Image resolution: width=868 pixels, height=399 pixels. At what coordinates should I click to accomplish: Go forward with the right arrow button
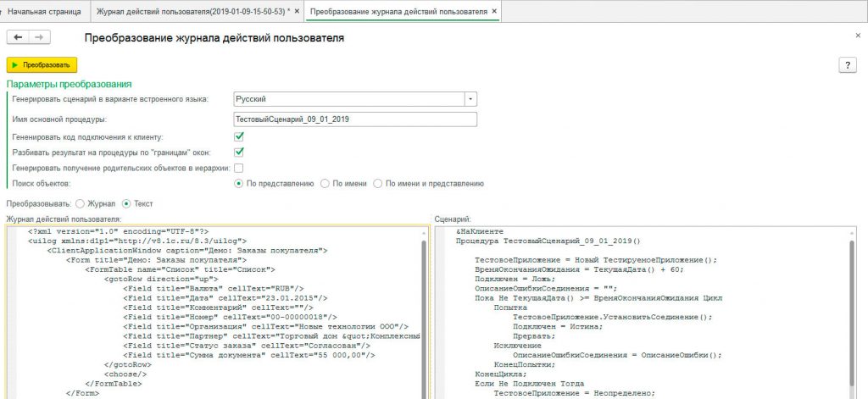coord(39,37)
